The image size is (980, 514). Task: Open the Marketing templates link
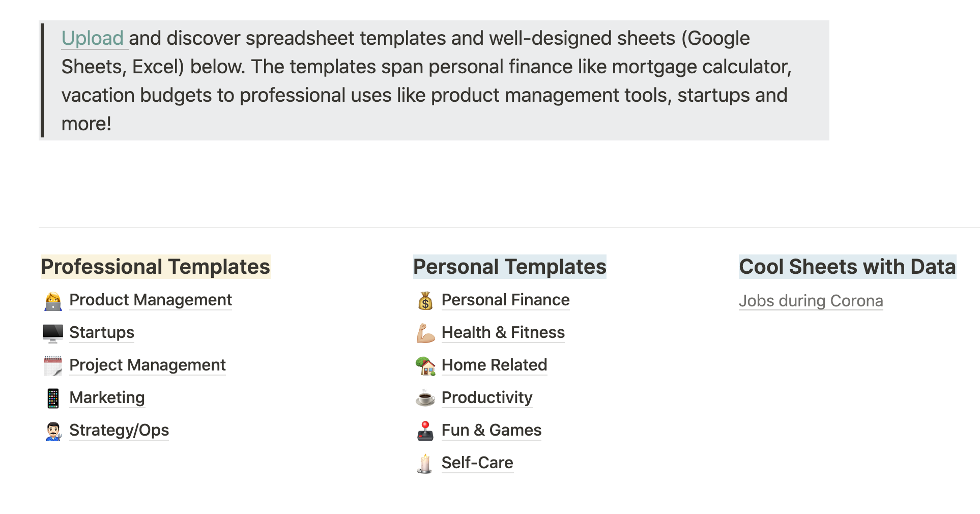107,398
